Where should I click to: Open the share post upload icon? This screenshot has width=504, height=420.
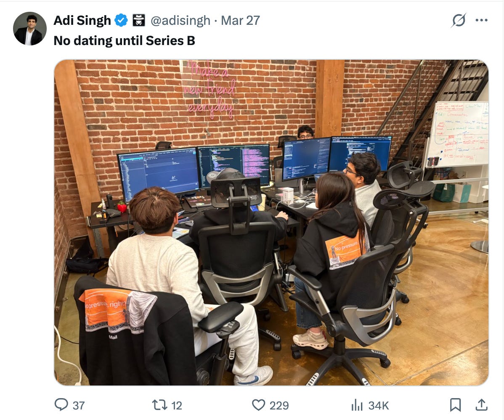click(x=481, y=404)
